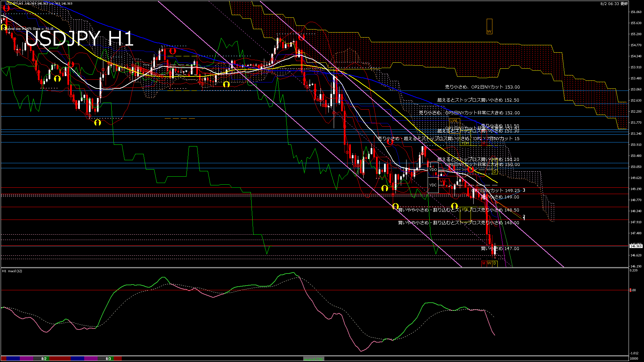
Task: Click the red down arrow left of the YDH box
Action: pyautogui.click(x=390, y=142)
